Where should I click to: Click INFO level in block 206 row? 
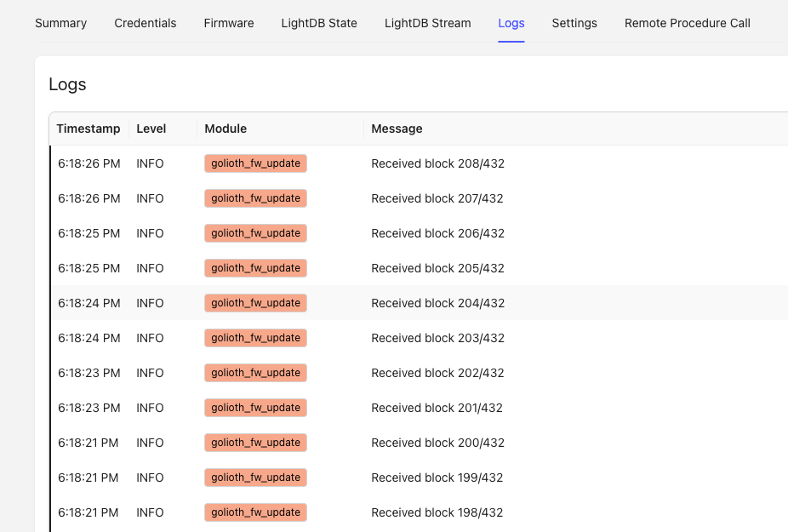[150, 233]
